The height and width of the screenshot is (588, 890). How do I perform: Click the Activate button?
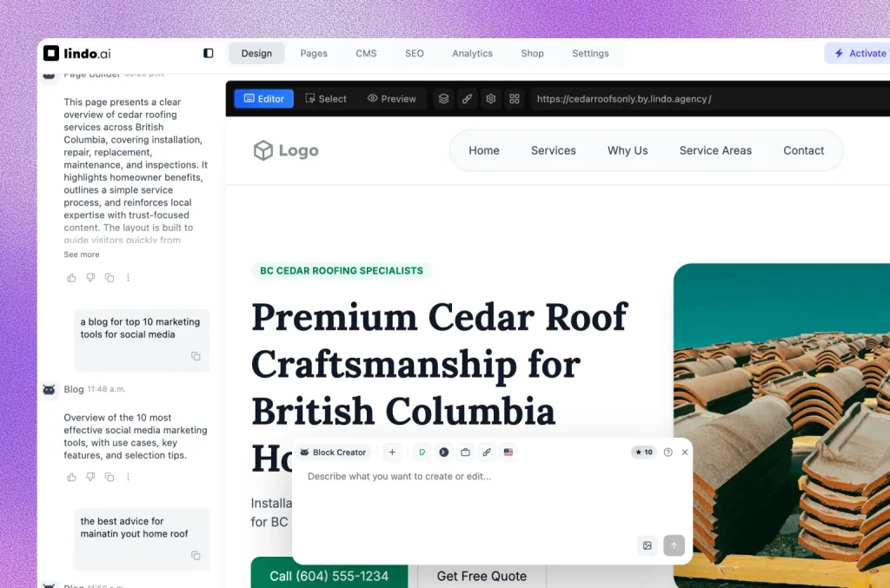pyautogui.click(x=858, y=53)
